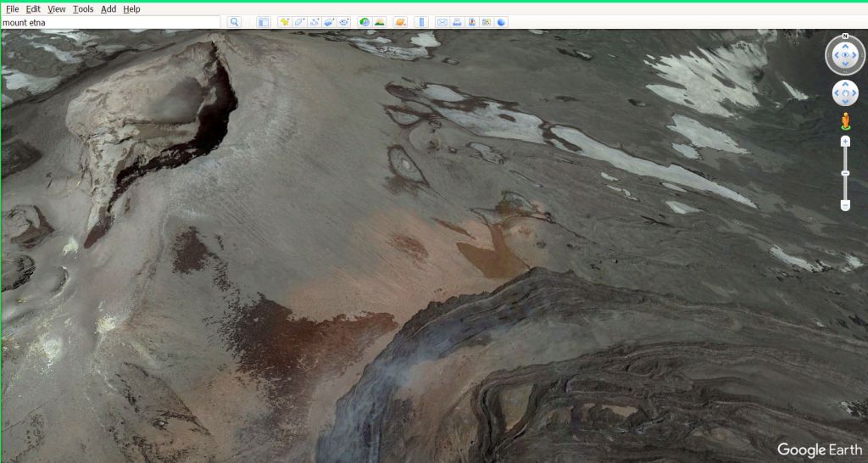The image size is (868, 463).
Task: Click the N north reset on compass
Action: pos(845,37)
